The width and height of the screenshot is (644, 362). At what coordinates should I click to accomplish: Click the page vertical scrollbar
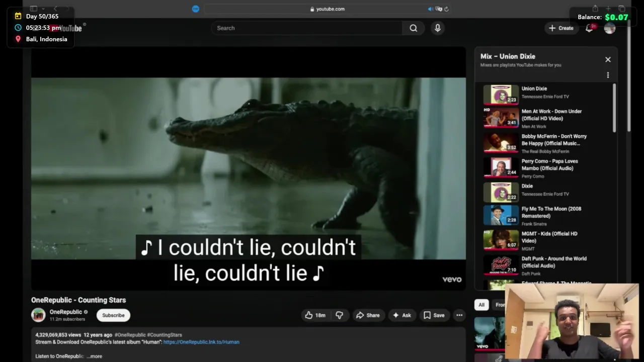tap(629, 75)
